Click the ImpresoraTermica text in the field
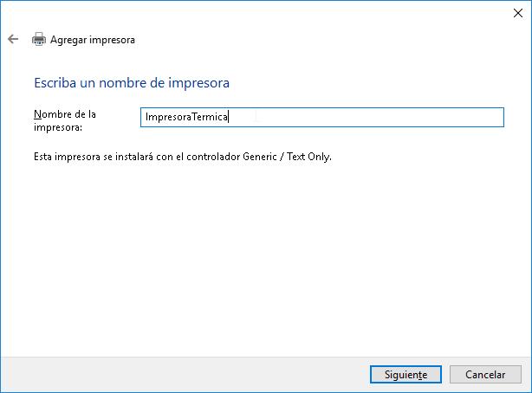Screen dimensions: 532x393 point(186,117)
